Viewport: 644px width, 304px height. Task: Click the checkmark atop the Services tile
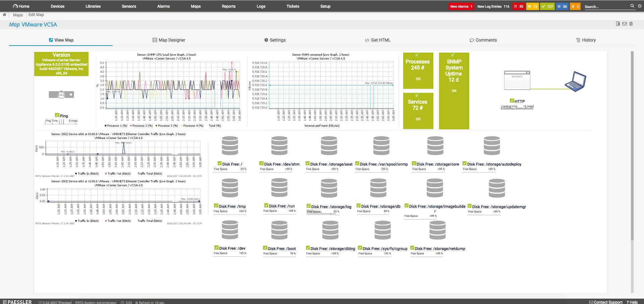point(417,95)
